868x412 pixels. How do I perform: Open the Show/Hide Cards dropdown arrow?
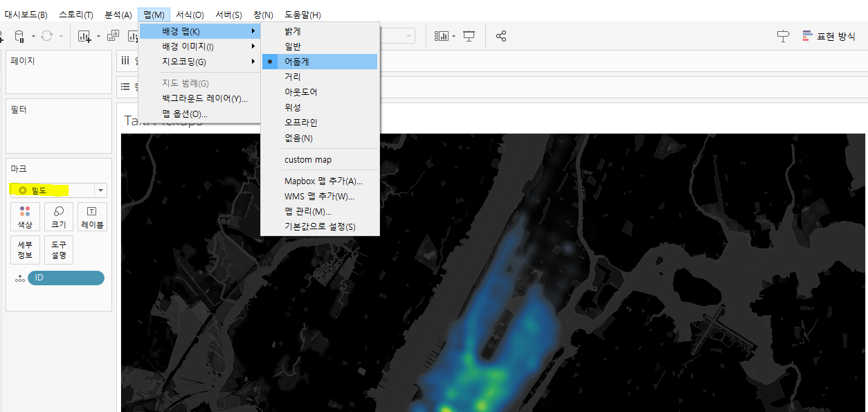pos(453,36)
